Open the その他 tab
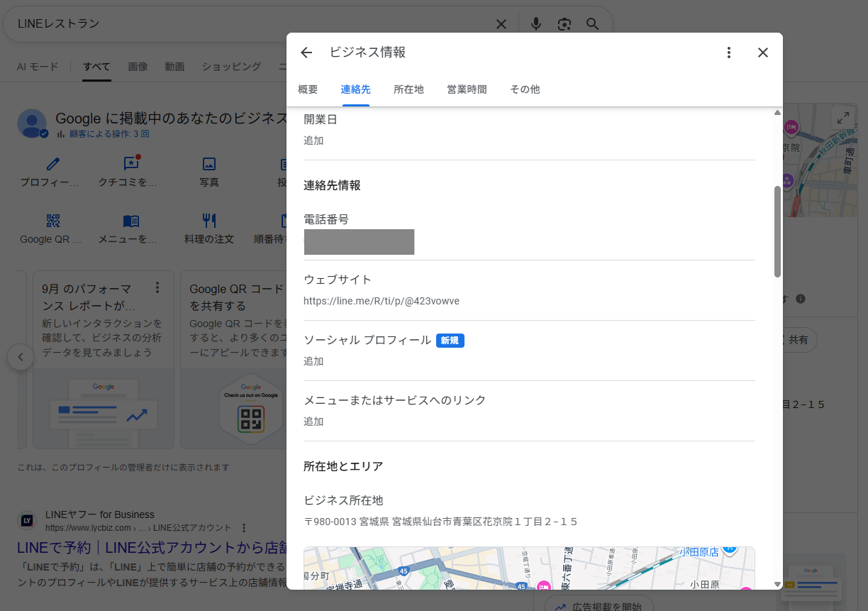Viewport: 868px width, 611px height. pos(525,89)
